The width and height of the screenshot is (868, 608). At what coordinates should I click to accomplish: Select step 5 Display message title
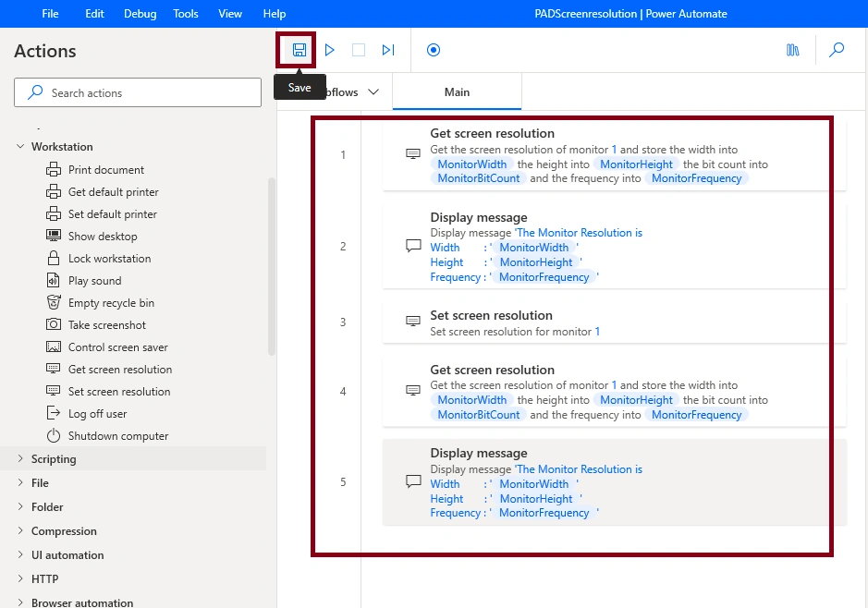[478, 453]
